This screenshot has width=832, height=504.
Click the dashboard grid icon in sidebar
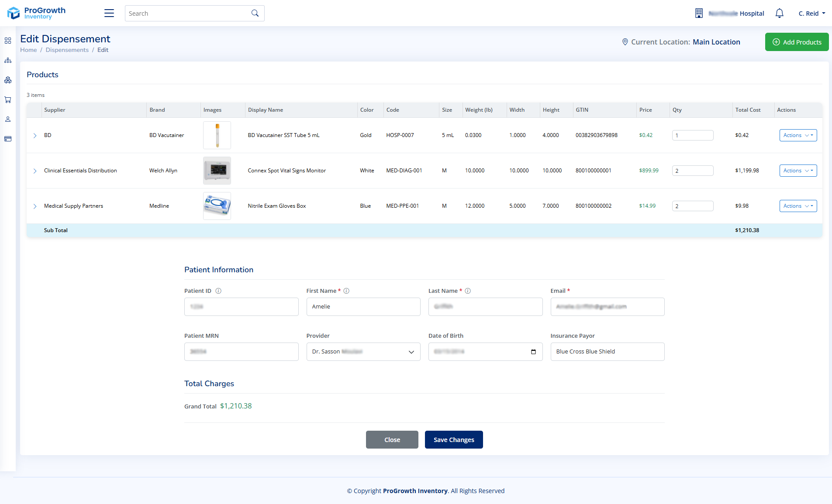point(8,41)
